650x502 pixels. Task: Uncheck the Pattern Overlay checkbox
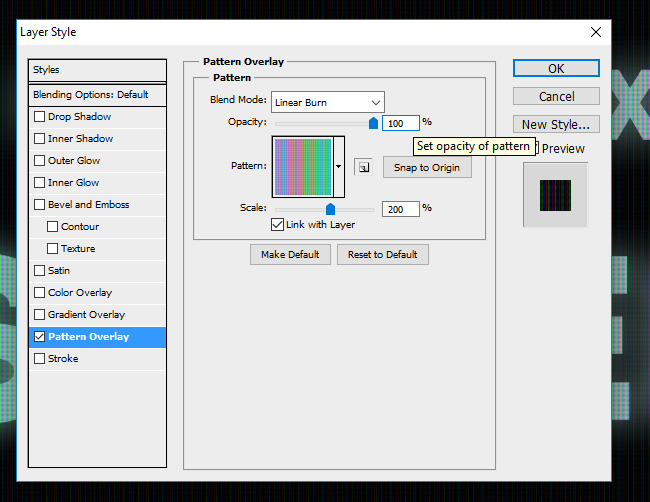[39, 337]
